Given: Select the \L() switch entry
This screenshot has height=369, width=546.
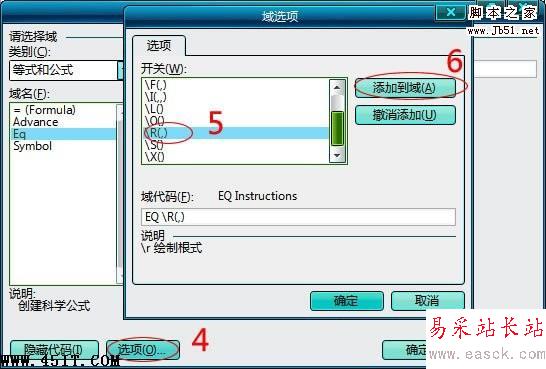Looking at the screenshot, I should [x=235, y=109].
